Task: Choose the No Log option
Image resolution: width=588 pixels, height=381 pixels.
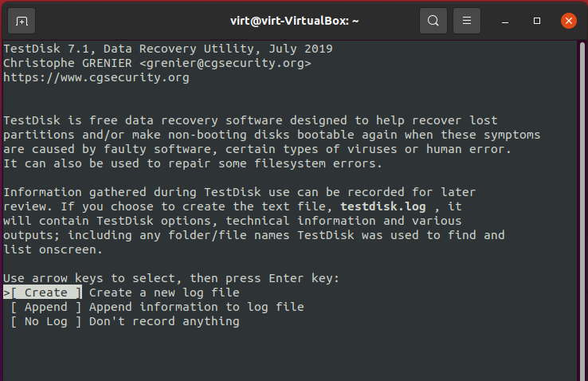Action: [x=45, y=321]
